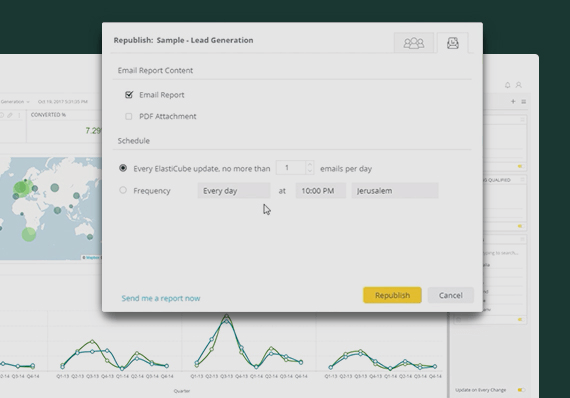Click the emails per day number field
This screenshot has width=570, height=398.
(x=291, y=168)
